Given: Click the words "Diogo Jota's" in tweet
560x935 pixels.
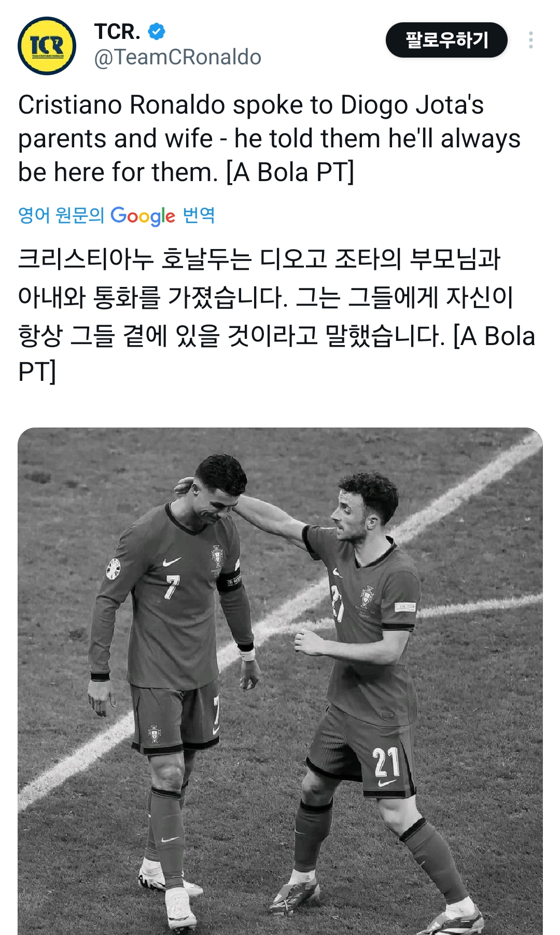Looking at the screenshot, I should tap(412, 105).
